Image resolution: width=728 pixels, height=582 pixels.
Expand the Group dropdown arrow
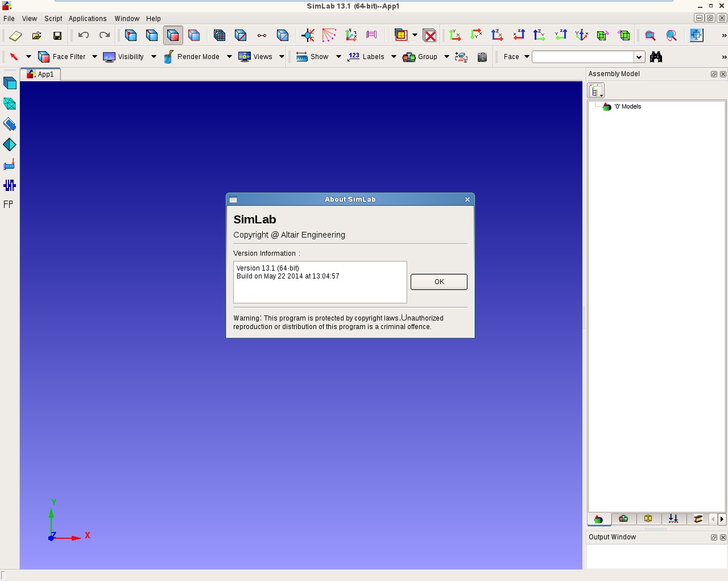446,57
